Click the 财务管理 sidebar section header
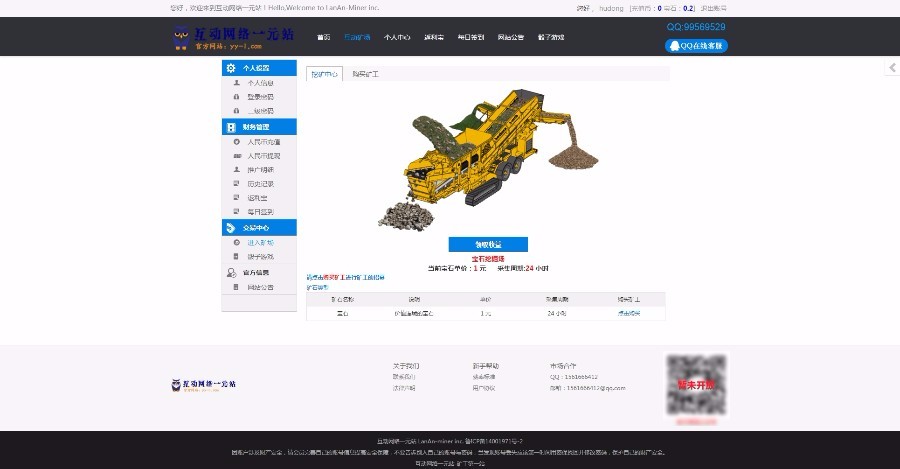The width and height of the screenshot is (900, 469). [259, 127]
